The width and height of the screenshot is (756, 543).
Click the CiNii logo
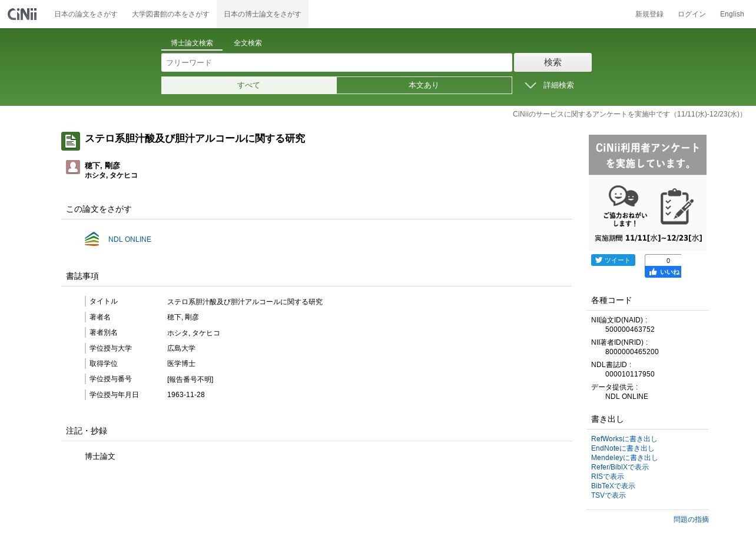[22, 14]
